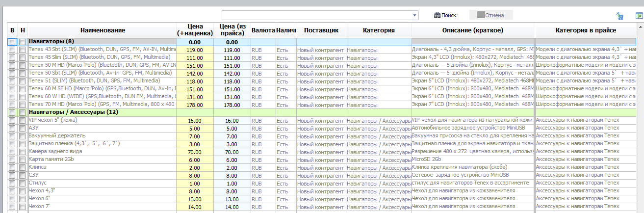Click the font settings Aa icon
Image resolution: width=644 pixels, height=213 pixels.
click(620, 16)
